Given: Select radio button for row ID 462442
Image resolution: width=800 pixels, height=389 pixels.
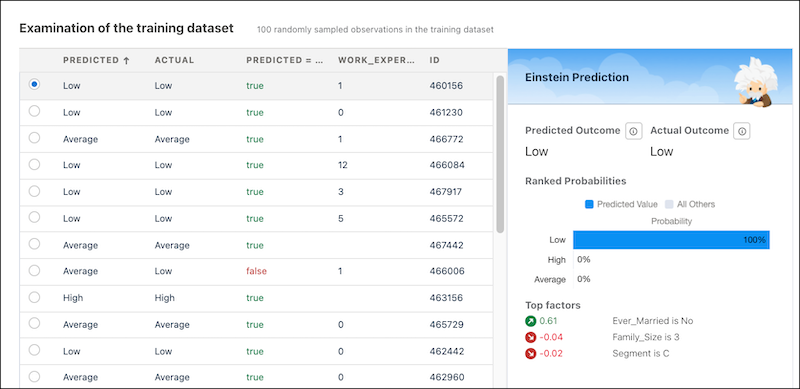Looking at the screenshot, I should [34, 350].
